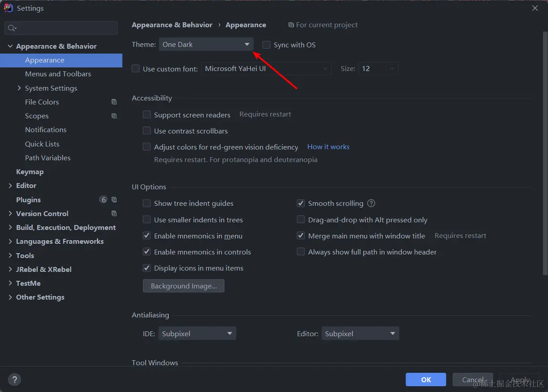Viewport: 548px width, 392px height.
Task: Click the project-level icon next to File Colors
Action: 114,102
